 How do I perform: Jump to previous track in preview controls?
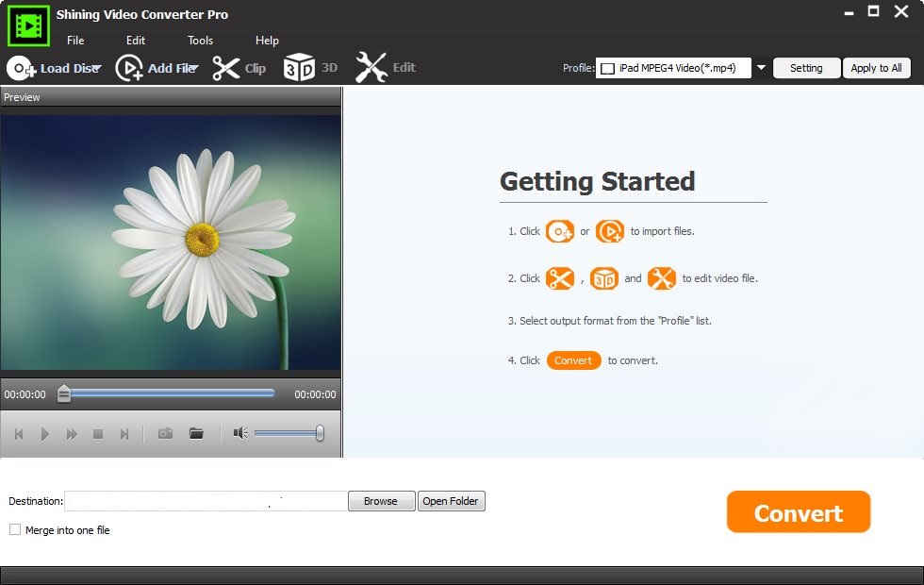point(19,434)
